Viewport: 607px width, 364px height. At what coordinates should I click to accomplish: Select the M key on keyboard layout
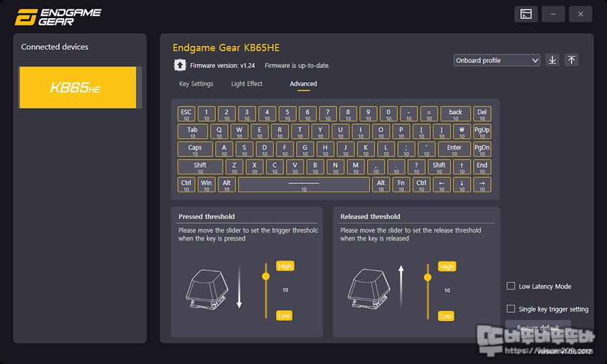pos(355,166)
